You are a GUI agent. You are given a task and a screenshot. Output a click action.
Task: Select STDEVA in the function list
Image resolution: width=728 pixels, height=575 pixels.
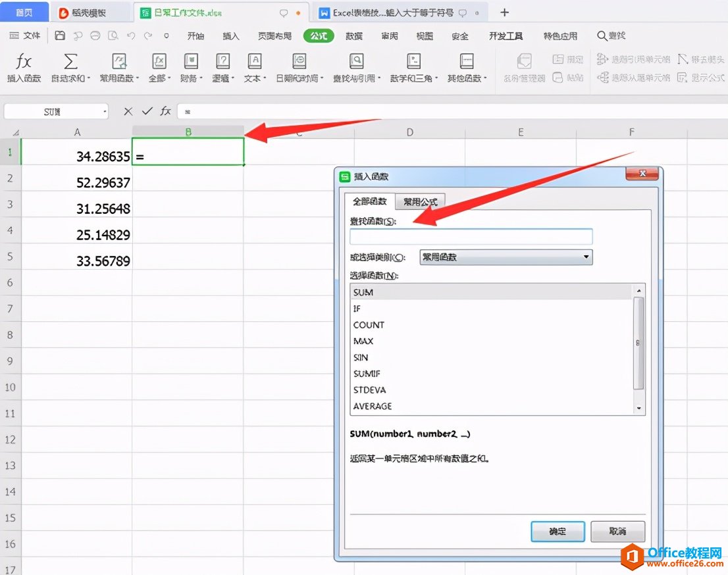492,390
